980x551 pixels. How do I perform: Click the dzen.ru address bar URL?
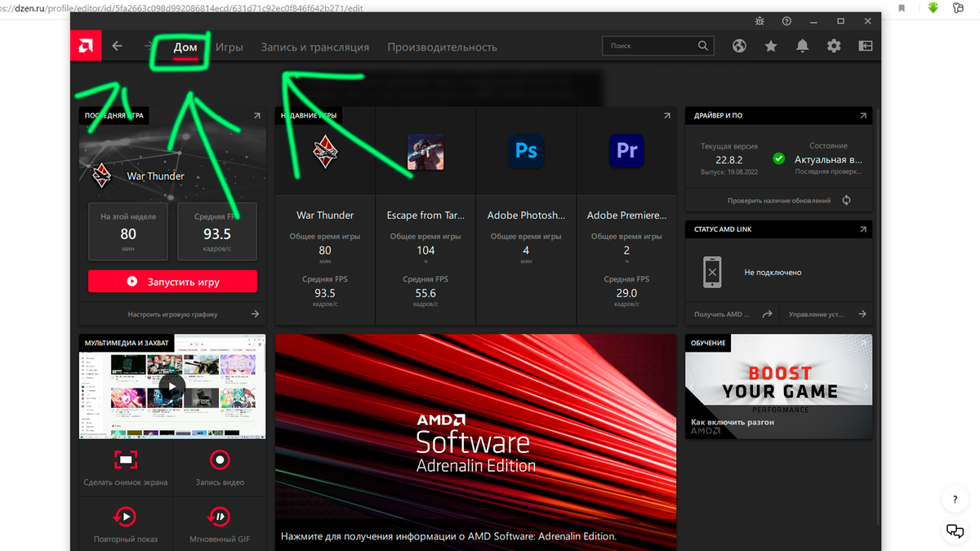[x=181, y=8]
